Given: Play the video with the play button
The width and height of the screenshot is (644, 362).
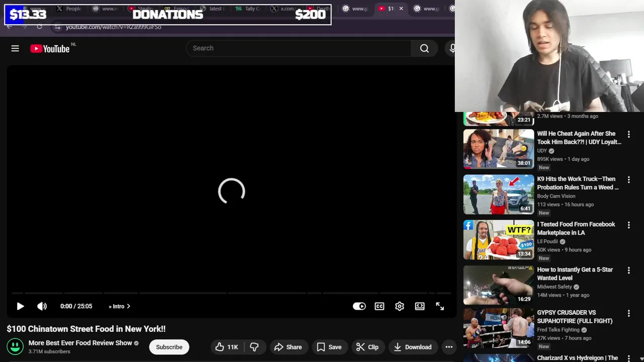Looking at the screenshot, I should [x=20, y=306].
